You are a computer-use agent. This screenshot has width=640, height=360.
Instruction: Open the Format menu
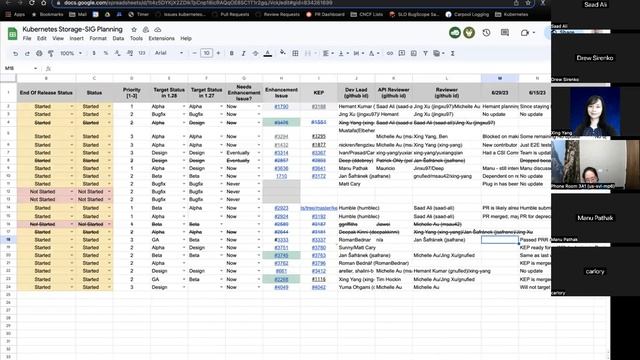point(98,38)
